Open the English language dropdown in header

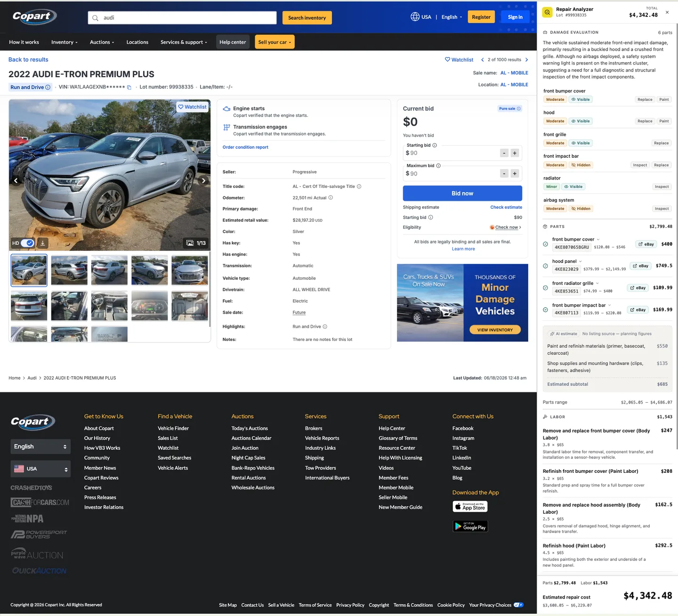click(x=452, y=17)
